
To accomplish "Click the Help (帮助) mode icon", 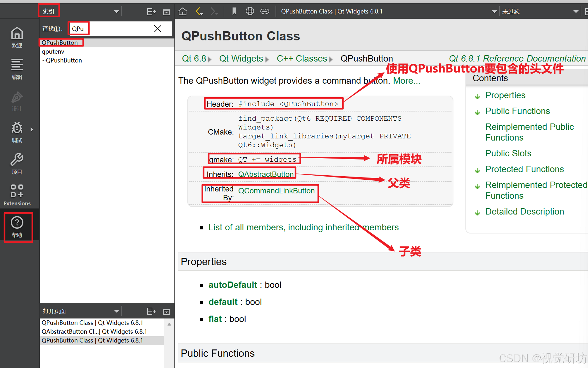I will point(17,227).
